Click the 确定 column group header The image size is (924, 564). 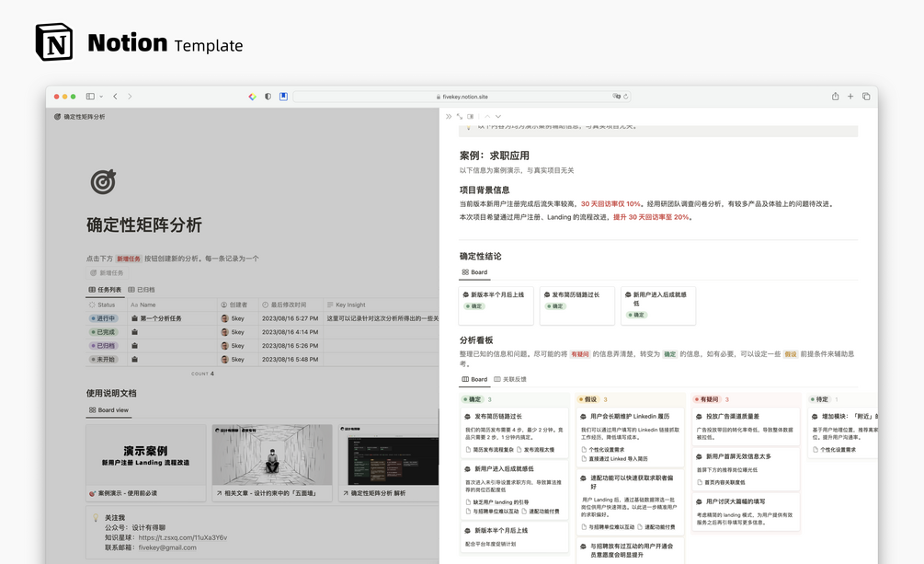(473, 399)
